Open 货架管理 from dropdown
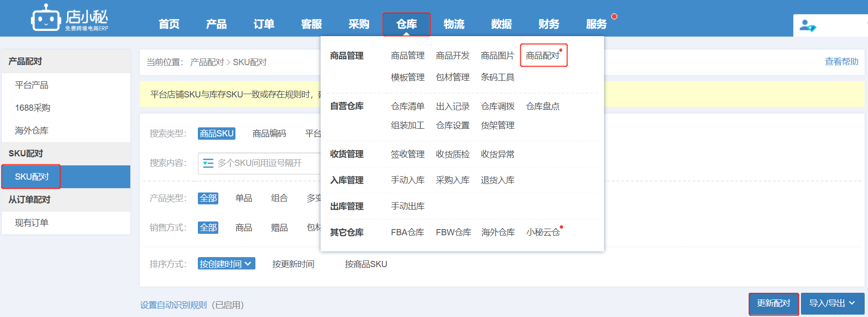Image resolution: width=868 pixels, height=317 pixels. pos(497,125)
